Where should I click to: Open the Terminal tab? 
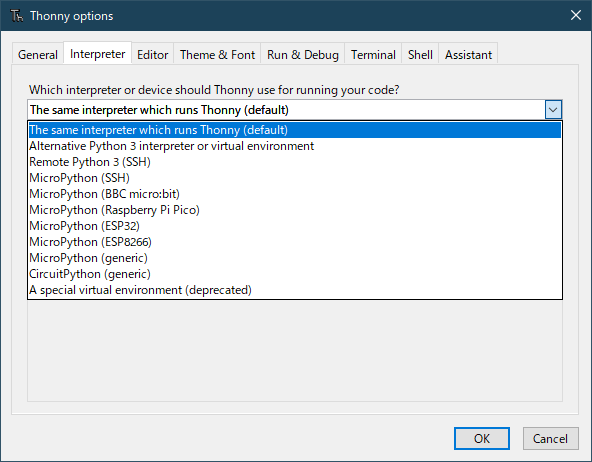[373, 54]
